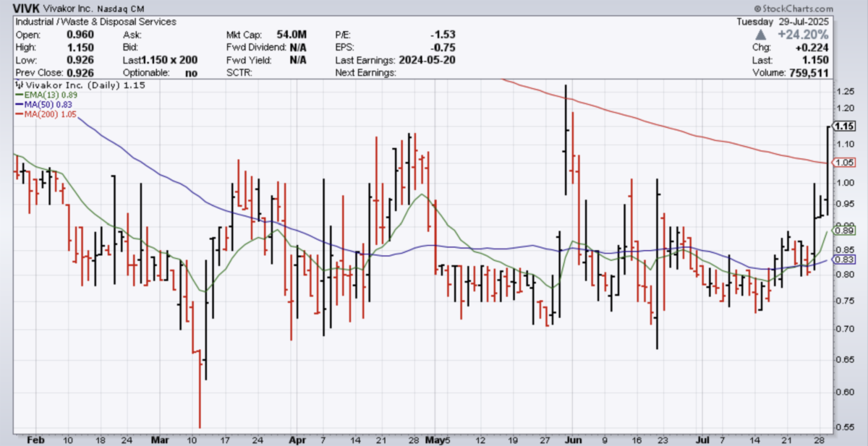
Task: Click the blue 0.83 MA(50) axis tag
Action: [844, 260]
